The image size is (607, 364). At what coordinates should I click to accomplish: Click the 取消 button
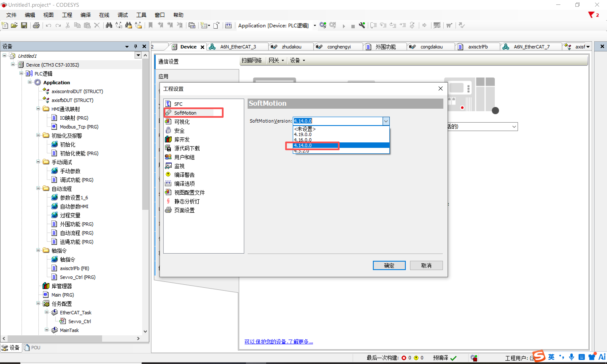426,265
